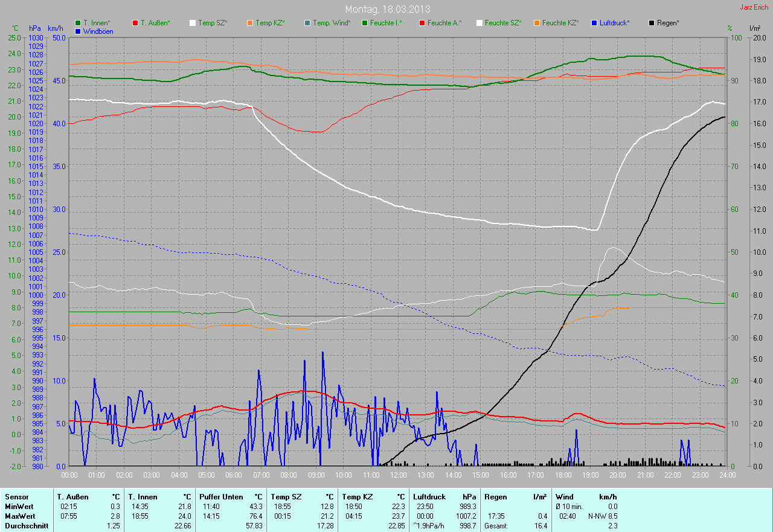Click the Feuchte SZ legend label
773x532 pixels.
tap(502, 23)
